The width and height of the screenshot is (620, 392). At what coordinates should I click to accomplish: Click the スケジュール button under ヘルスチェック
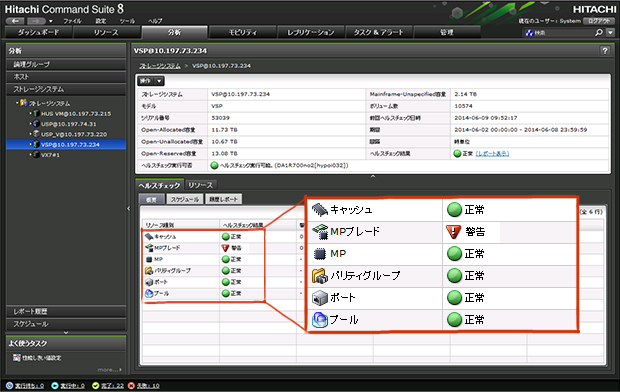(x=185, y=199)
